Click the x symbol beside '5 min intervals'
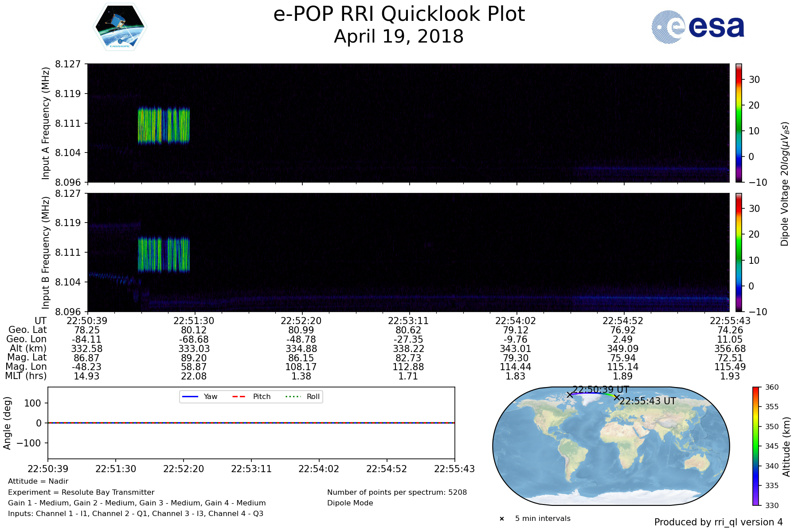 click(x=502, y=519)
